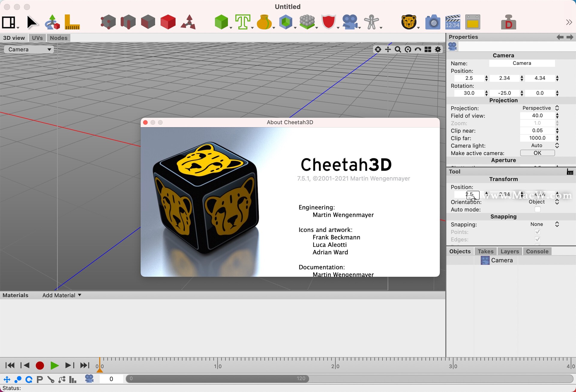
Task: Render a still image with camera icon
Action: click(x=433, y=22)
